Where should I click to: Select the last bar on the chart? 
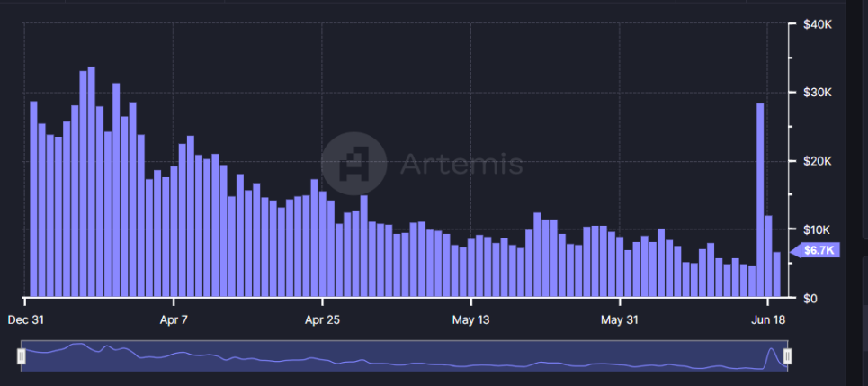(x=776, y=274)
